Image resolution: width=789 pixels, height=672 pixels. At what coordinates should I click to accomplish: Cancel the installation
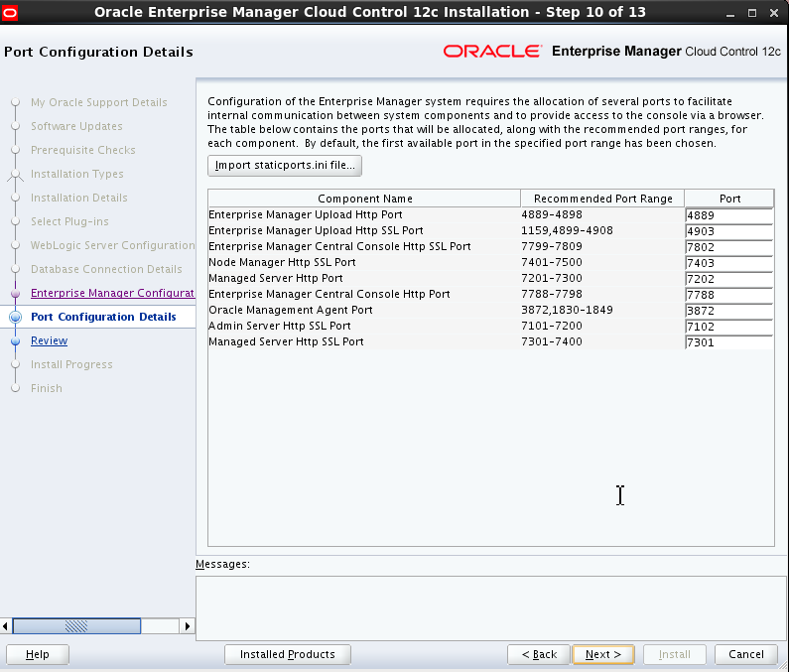pyautogui.click(x=746, y=654)
